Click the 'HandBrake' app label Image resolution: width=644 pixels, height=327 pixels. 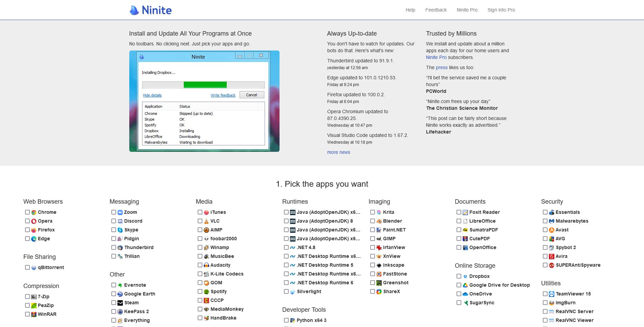223,318
